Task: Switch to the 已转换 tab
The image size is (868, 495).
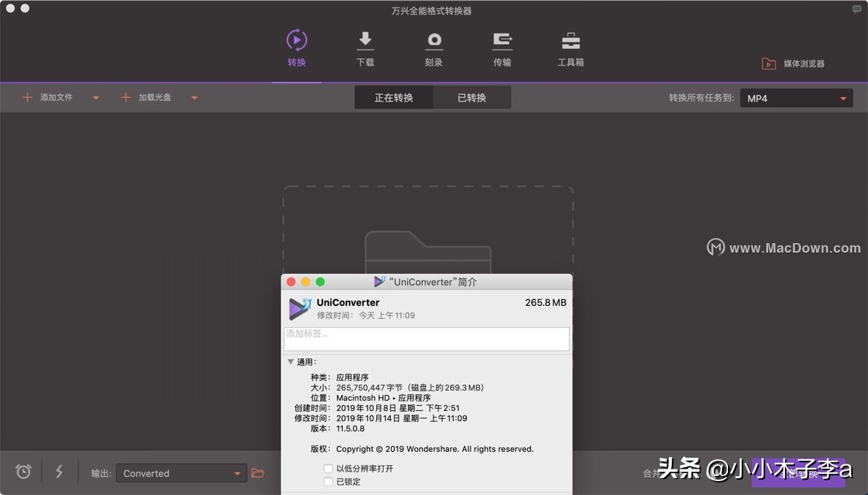Action: point(472,96)
